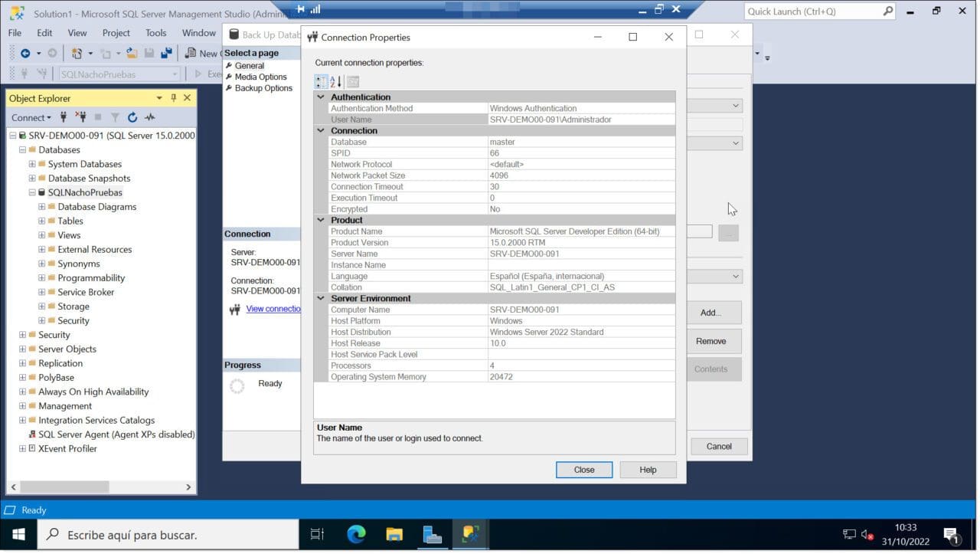This screenshot has height=554, width=980.
Task: Open the Tools menu
Action: (156, 33)
